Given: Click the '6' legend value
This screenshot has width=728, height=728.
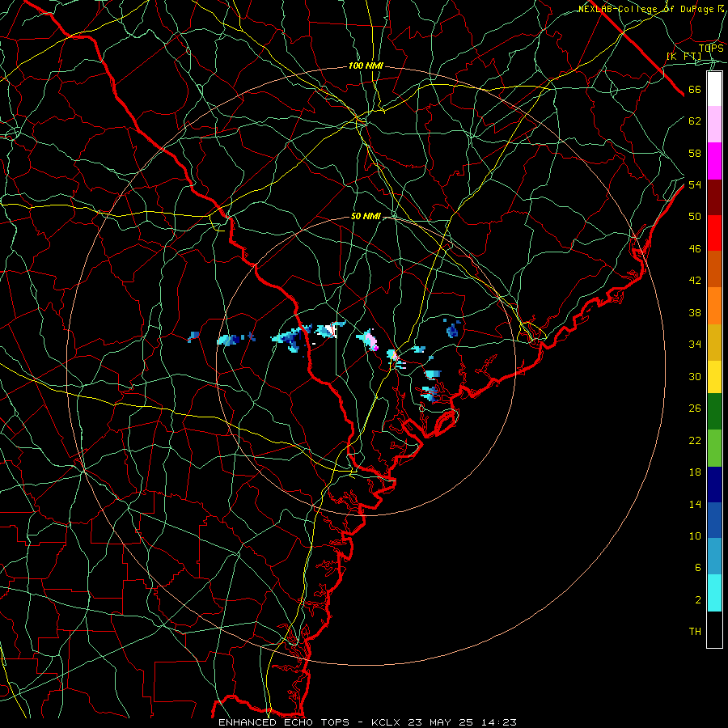Looking at the screenshot, I should click(x=697, y=567).
